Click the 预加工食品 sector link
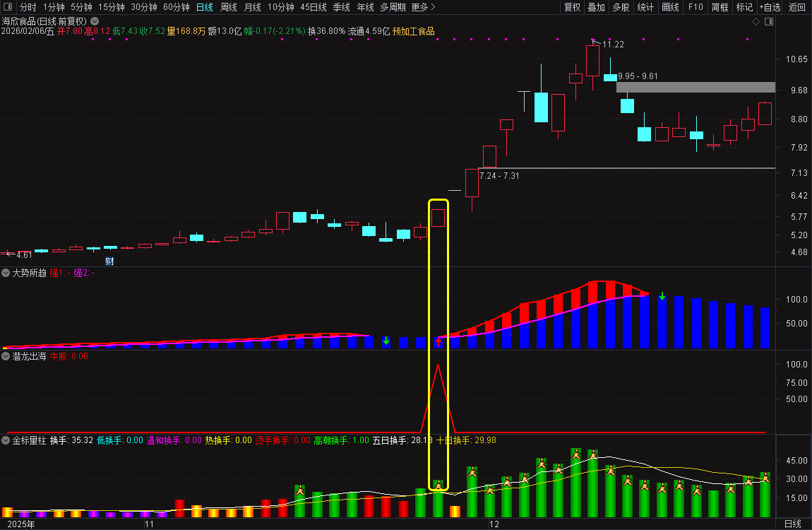The image size is (812, 530). [413, 31]
